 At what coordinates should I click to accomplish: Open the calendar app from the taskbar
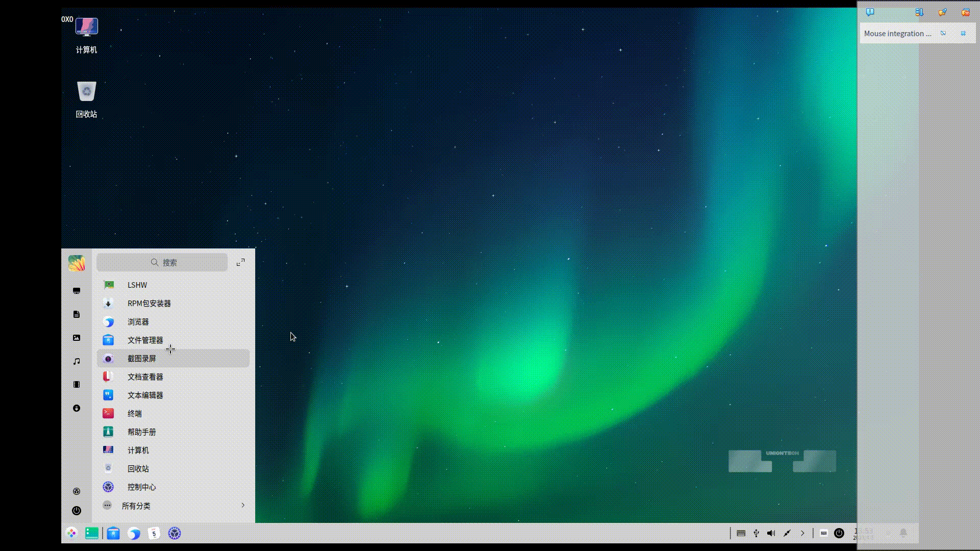tap(154, 533)
